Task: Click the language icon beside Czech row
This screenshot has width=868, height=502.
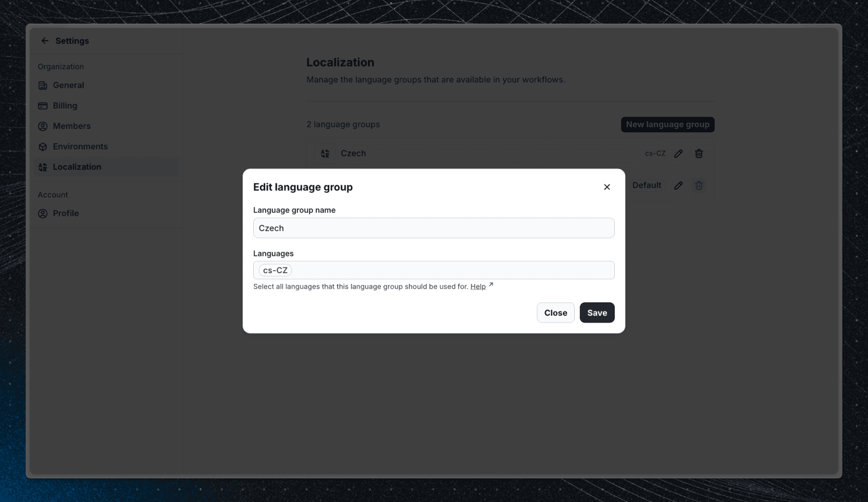Action: (325, 153)
